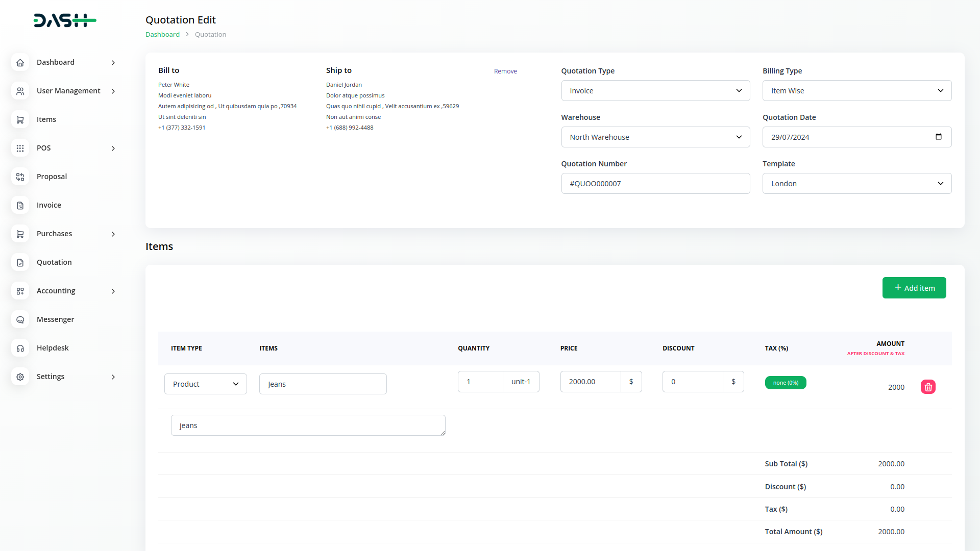Screen dimensions: 980x551
Task: Click the red trash delete item icon
Action: point(928,387)
